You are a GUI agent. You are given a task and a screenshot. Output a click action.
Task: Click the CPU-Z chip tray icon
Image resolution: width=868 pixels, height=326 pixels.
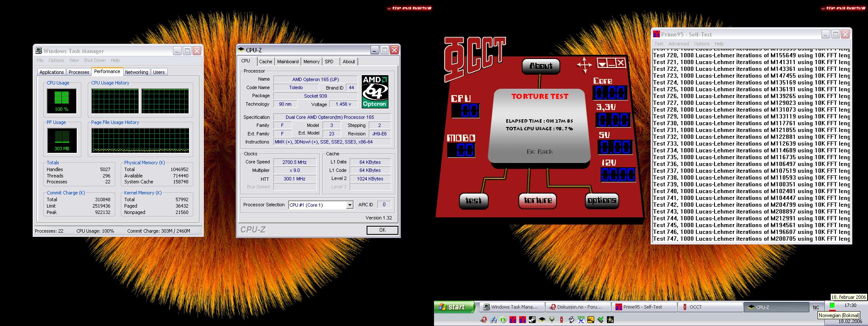point(542,320)
